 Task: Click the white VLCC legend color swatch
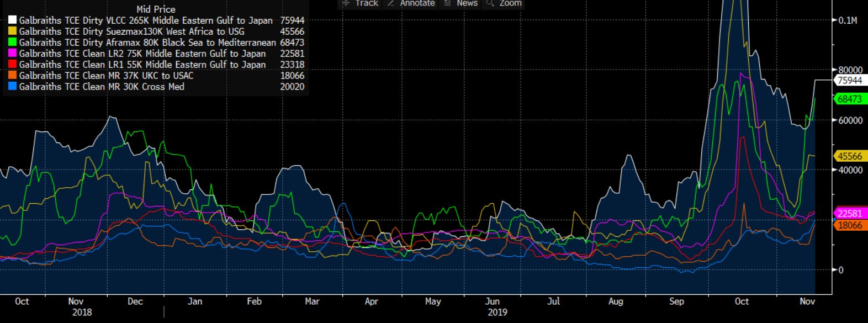(x=13, y=20)
